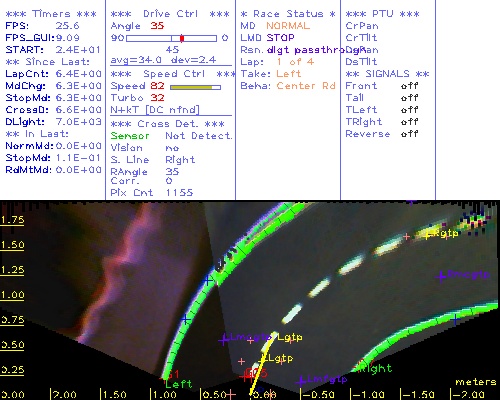Click the Drive Ctrl section header

coord(170,14)
